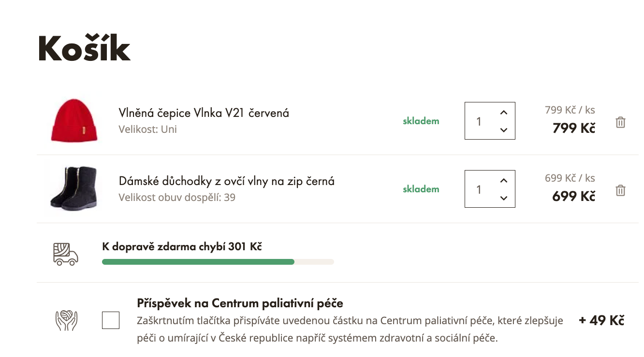Viewport: 644px width, 357px height.
Task: Decrease quantity of red wool hat
Action: (504, 129)
